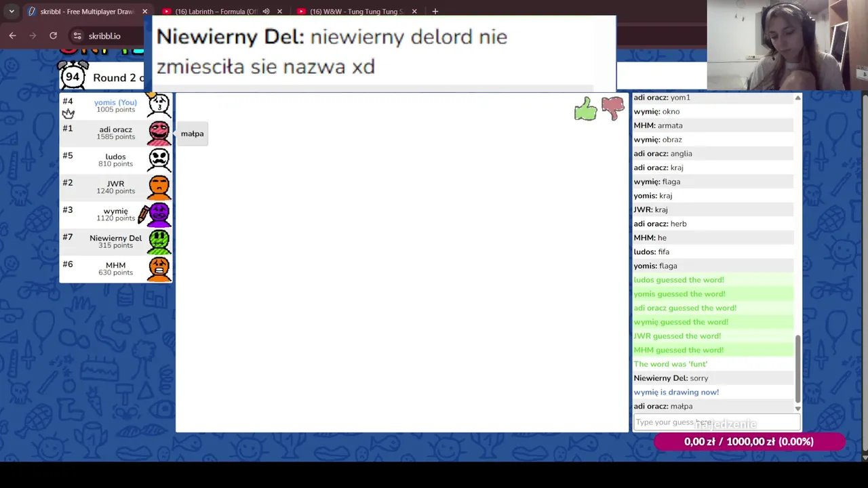Select player row wymię 1120 points
The width and height of the screenshot is (868, 488).
pyautogui.click(x=116, y=214)
